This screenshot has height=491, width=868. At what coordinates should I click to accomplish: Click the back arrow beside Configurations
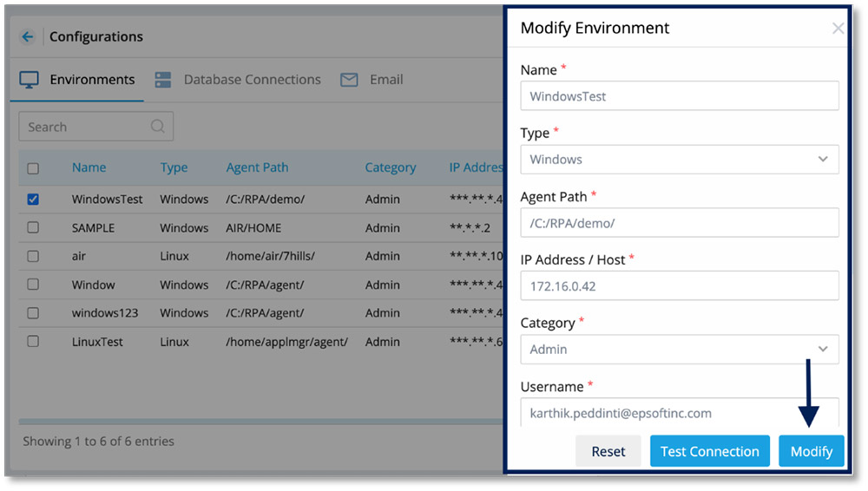[27, 36]
